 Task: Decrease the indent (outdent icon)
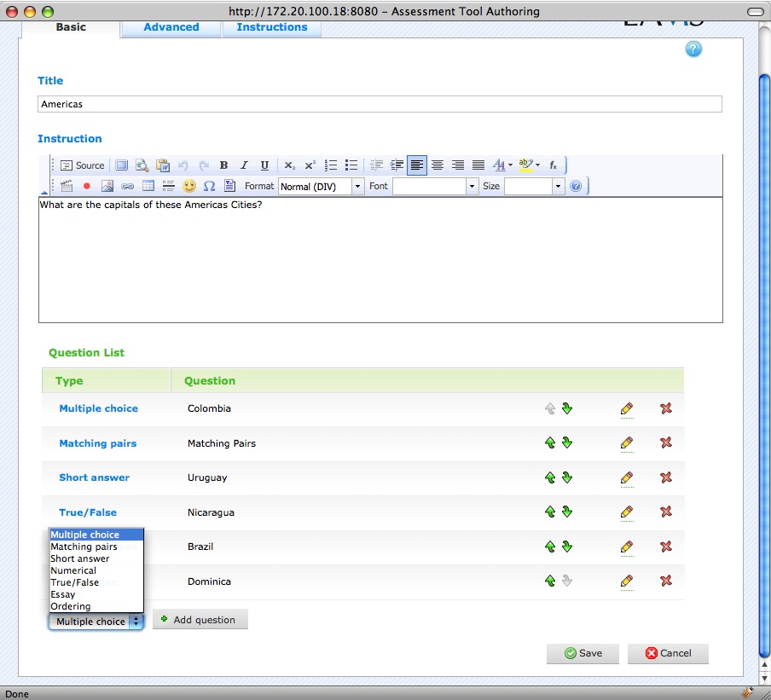pyautogui.click(x=376, y=165)
